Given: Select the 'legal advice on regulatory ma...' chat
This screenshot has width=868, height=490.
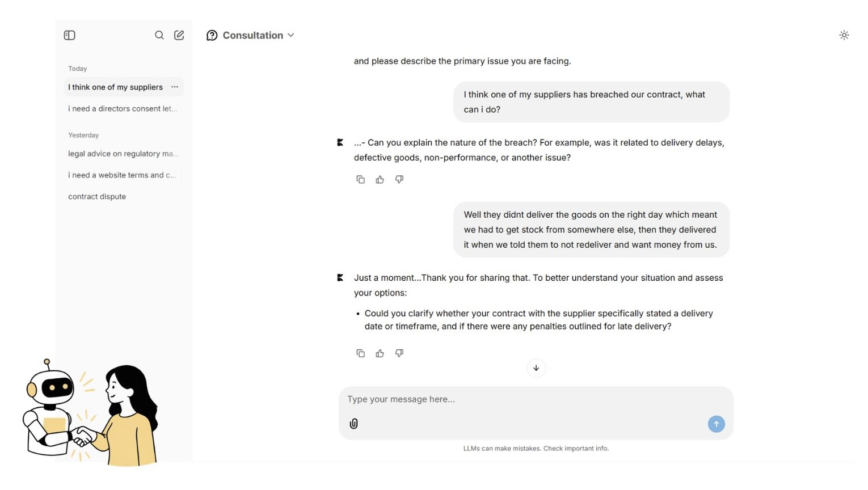Looking at the screenshot, I should 124,154.
